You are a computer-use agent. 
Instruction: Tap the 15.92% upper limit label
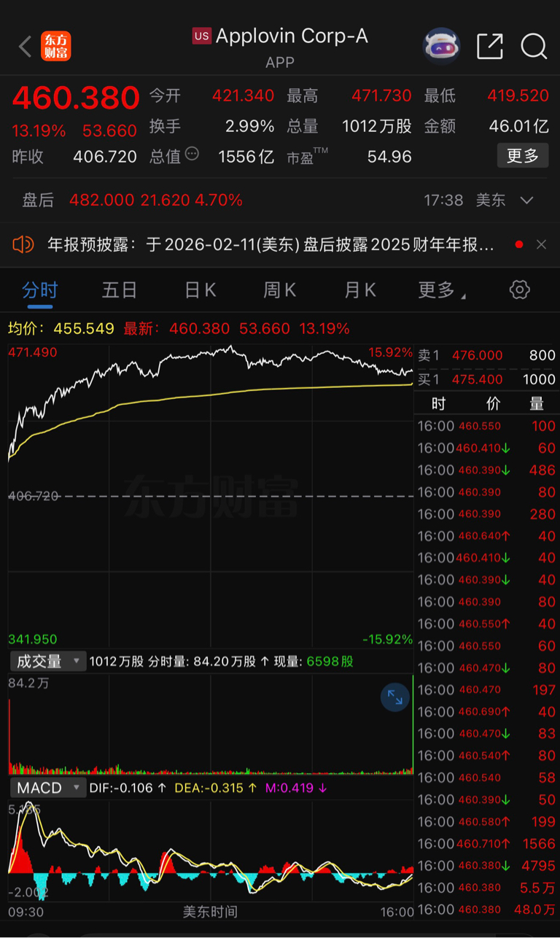pyautogui.click(x=390, y=352)
